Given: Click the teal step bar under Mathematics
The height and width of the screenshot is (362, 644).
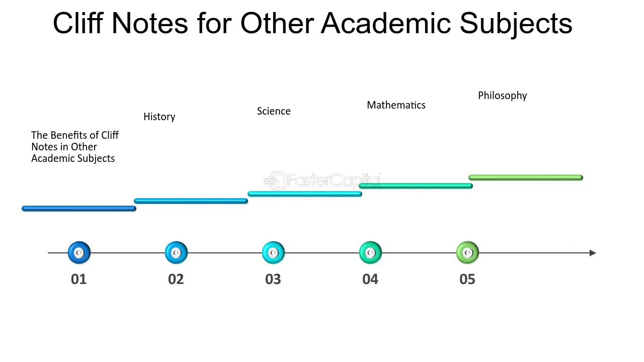Looking at the screenshot, I should pos(416,186).
